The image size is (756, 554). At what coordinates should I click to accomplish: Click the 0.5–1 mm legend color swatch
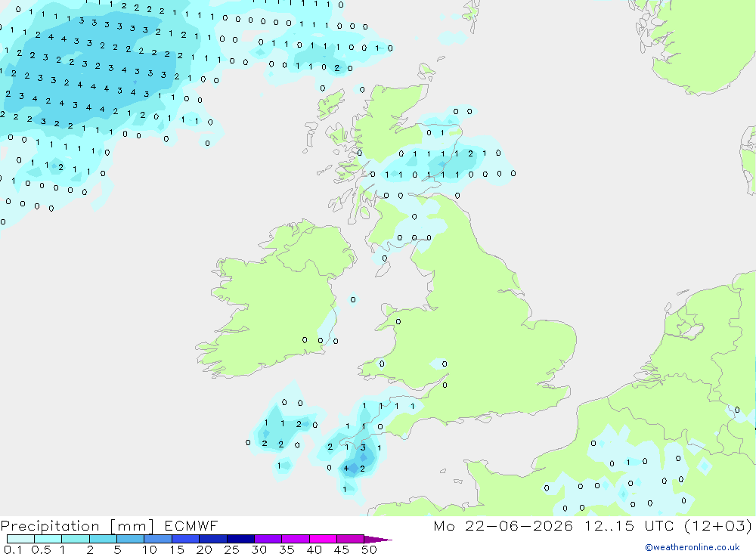(x=48, y=539)
